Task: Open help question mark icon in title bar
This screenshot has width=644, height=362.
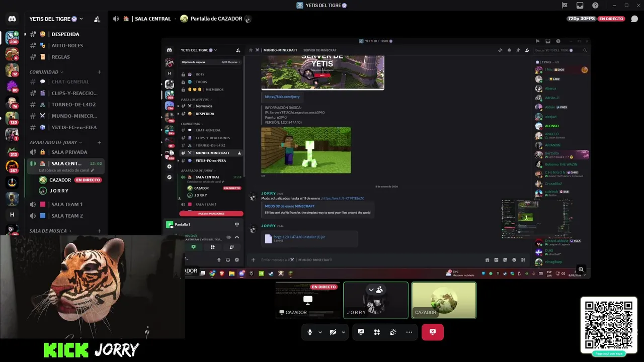Action: 595,6
